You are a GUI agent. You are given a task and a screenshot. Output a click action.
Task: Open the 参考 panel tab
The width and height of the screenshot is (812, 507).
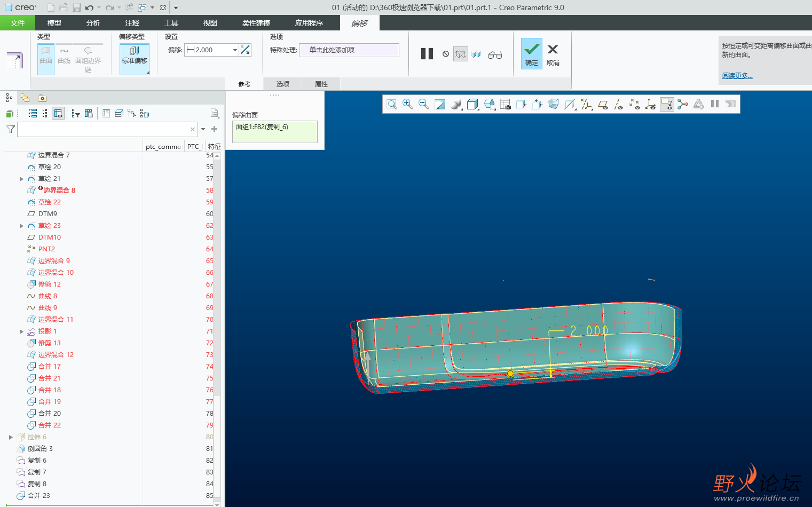(245, 84)
